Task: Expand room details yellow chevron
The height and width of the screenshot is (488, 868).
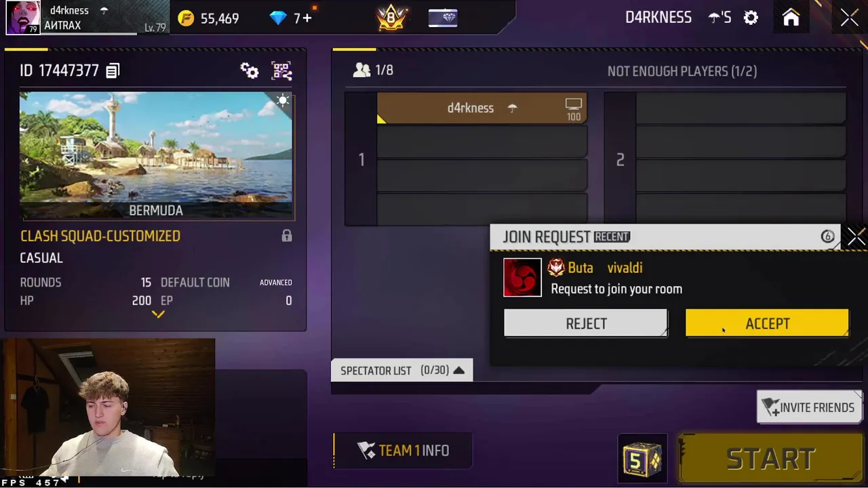Action: [157, 314]
